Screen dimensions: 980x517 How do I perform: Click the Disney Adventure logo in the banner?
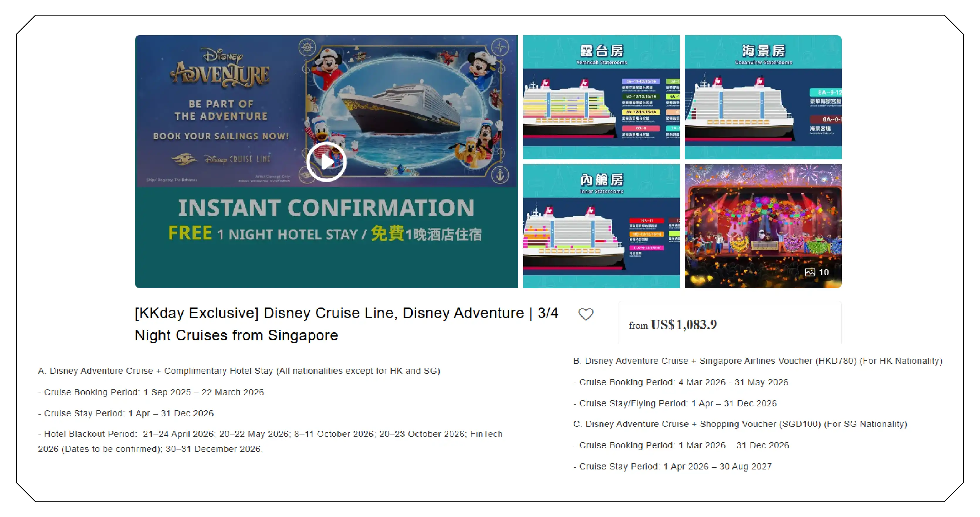pos(220,67)
